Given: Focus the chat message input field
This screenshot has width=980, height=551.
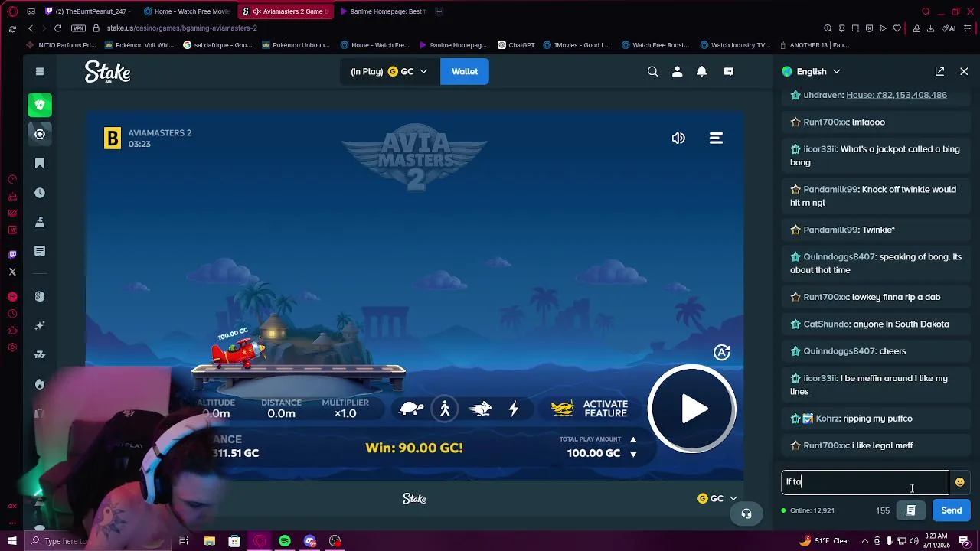Looking at the screenshot, I should pos(865,482).
